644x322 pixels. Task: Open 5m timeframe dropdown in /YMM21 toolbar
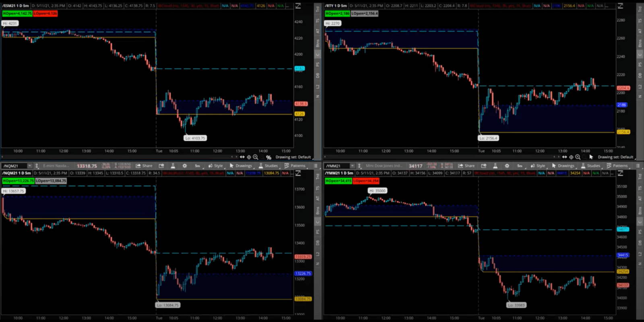[x=520, y=166]
